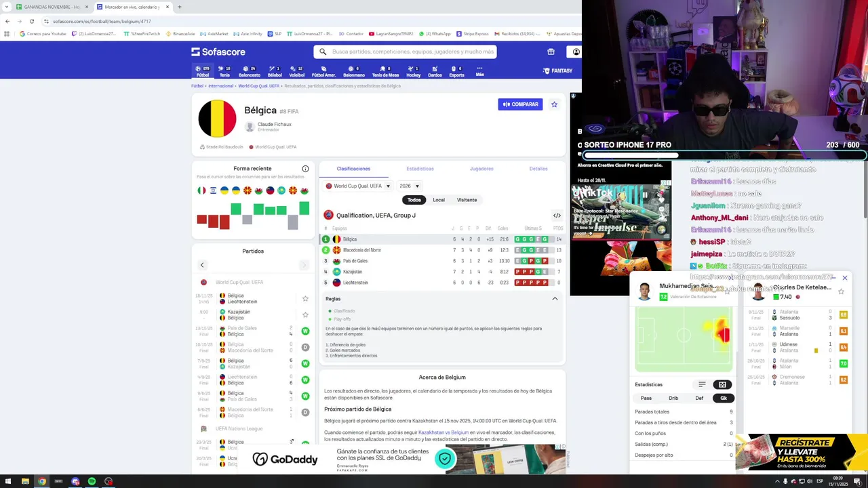Select the Drib stats filter in player popup
Image resolution: width=868 pixels, height=488 pixels.
pyautogui.click(x=673, y=398)
